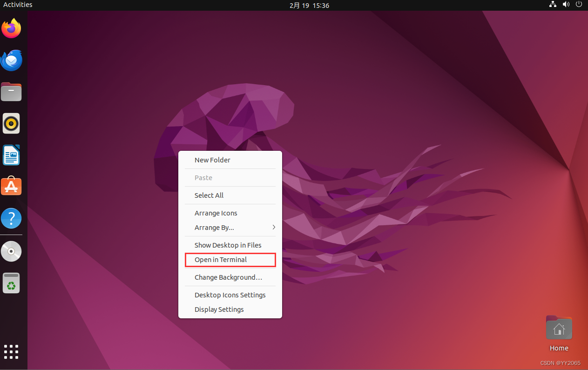Open Desktop Icons Settings
The height and width of the screenshot is (370, 588).
[x=230, y=295]
